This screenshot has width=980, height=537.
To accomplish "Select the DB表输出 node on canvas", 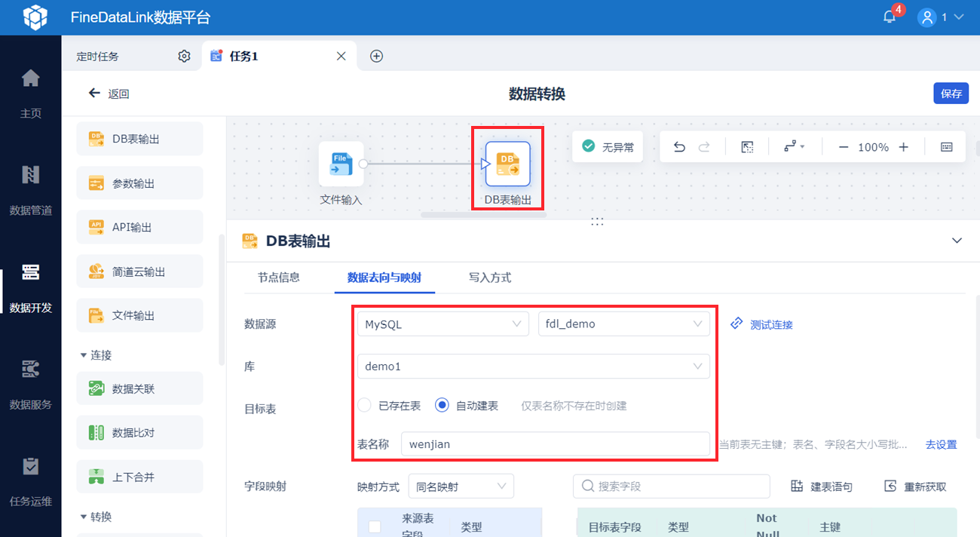I will (x=507, y=164).
